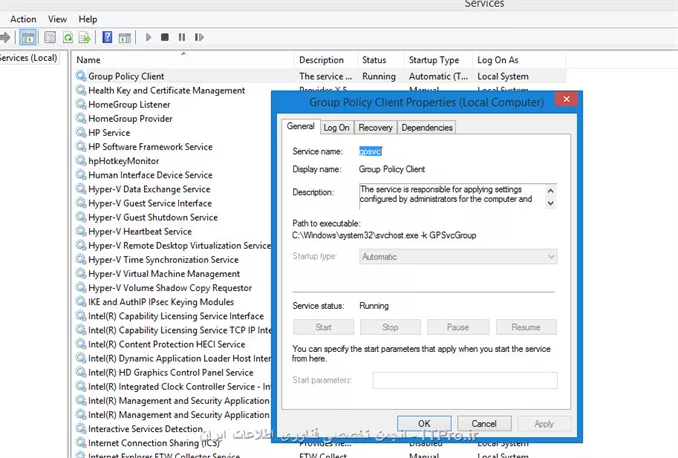Click the highlighted gpsvc service name field
Image resolution: width=678 pixels, height=458 pixels.
tap(370, 151)
